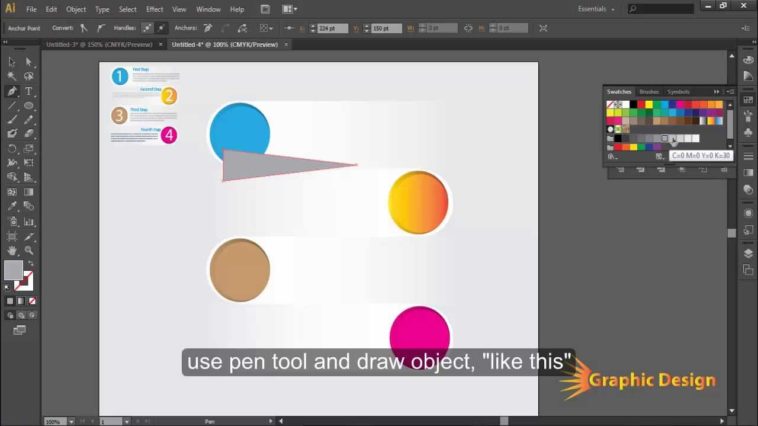The image size is (758, 426).
Task: Click the X coordinate input field
Action: (333, 29)
